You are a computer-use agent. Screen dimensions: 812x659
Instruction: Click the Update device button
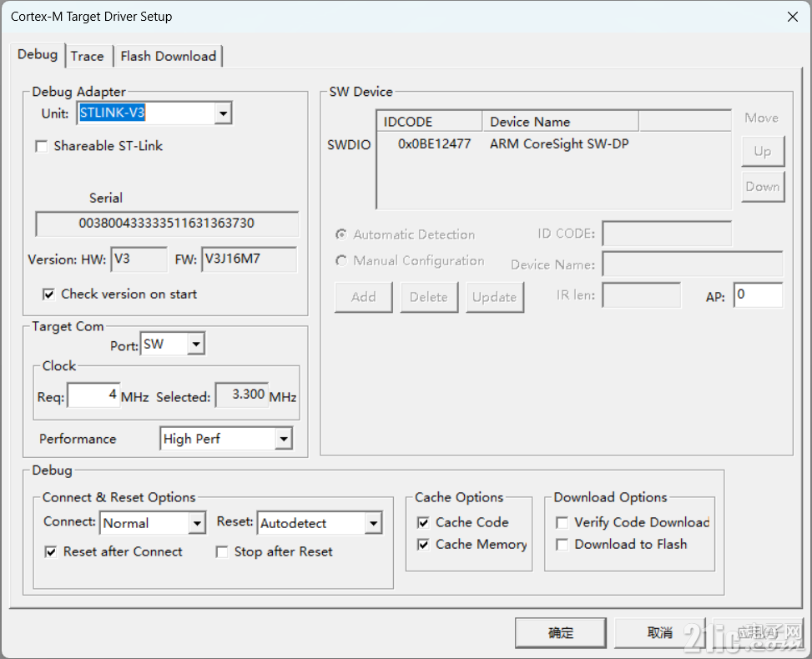495,297
